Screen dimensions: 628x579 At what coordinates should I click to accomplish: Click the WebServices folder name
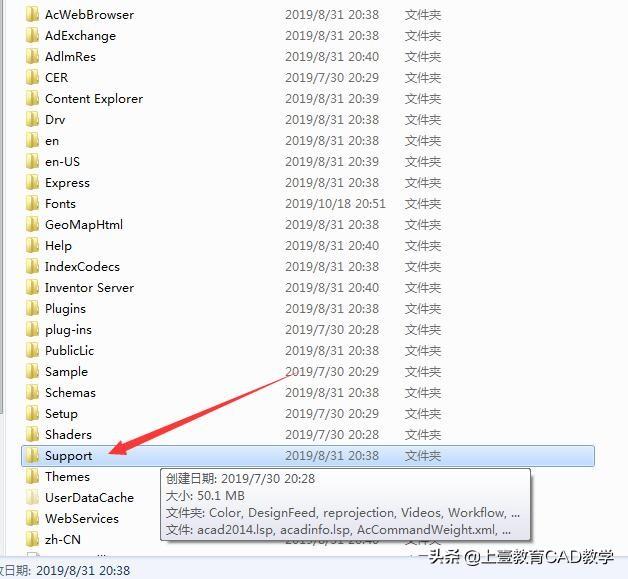pyautogui.click(x=82, y=519)
